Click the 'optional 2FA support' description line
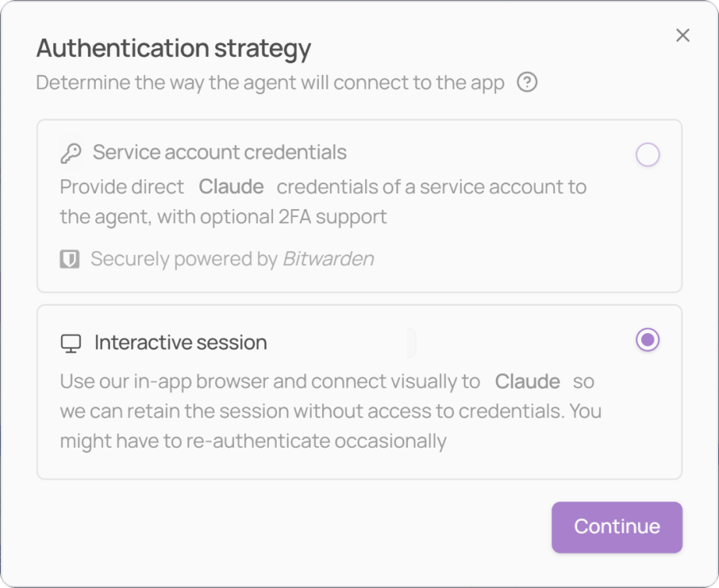Screen dimensions: 719x588 pos(223,217)
